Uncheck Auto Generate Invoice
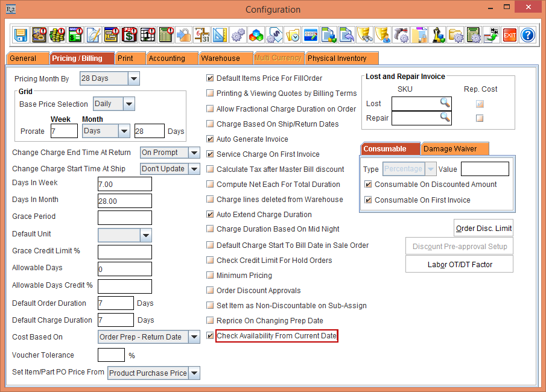546x392 pixels. [x=210, y=139]
